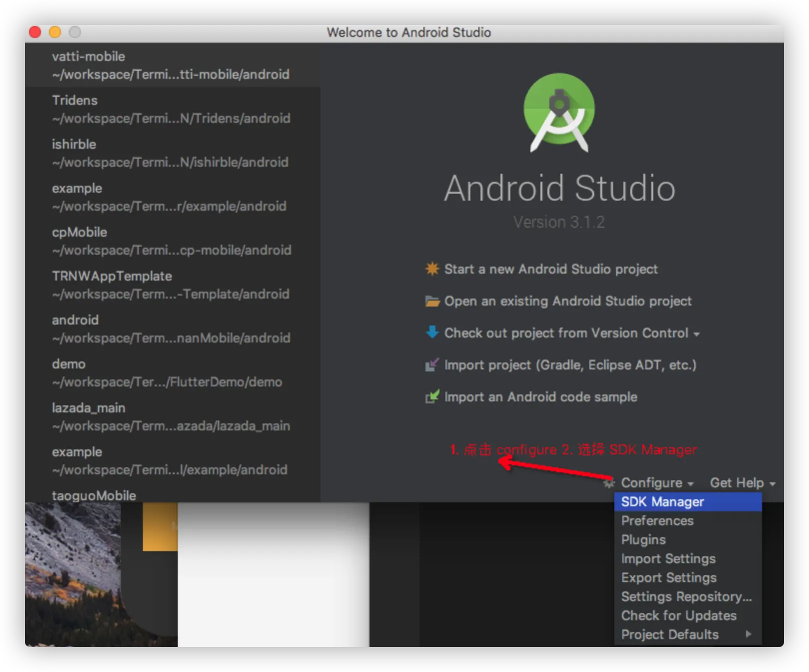This screenshot has width=809, height=672.
Task: Click Start a new Android Studio project
Action: click(551, 269)
